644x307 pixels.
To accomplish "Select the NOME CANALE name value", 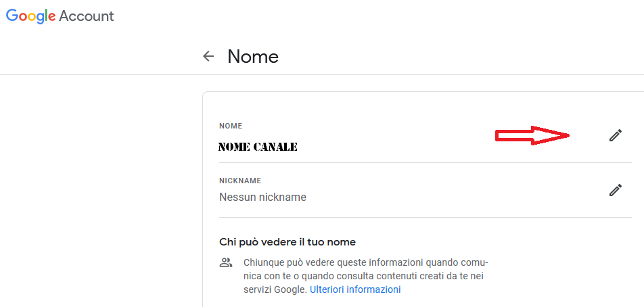I will pyautogui.click(x=258, y=147).
